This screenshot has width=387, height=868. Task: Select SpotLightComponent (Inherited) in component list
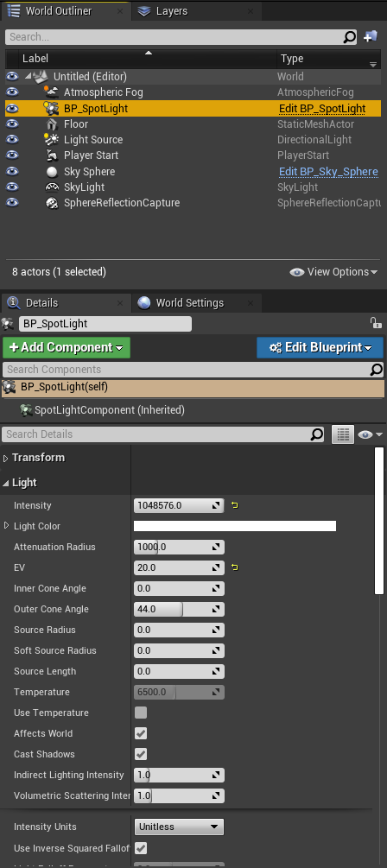[x=102, y=410]
